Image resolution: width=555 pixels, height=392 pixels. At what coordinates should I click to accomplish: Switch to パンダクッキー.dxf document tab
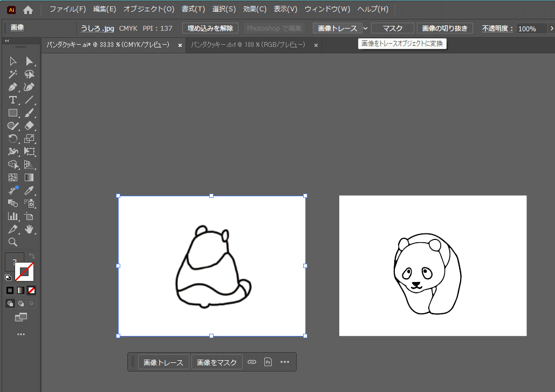point(248,45)
